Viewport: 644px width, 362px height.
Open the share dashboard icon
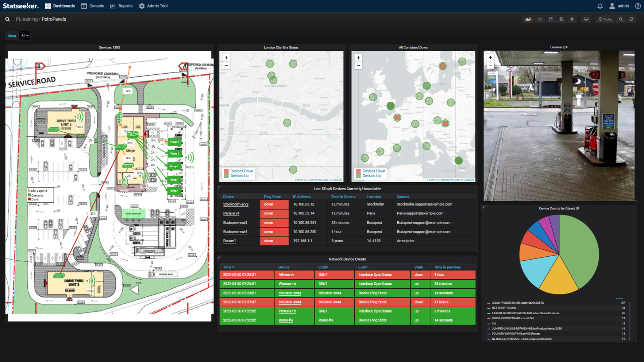pyautogui.click(x=551, y=19)
